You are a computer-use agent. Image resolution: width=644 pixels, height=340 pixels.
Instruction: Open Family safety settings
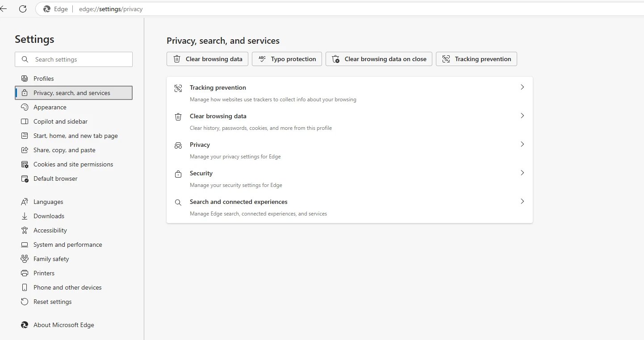pos(74,259)
